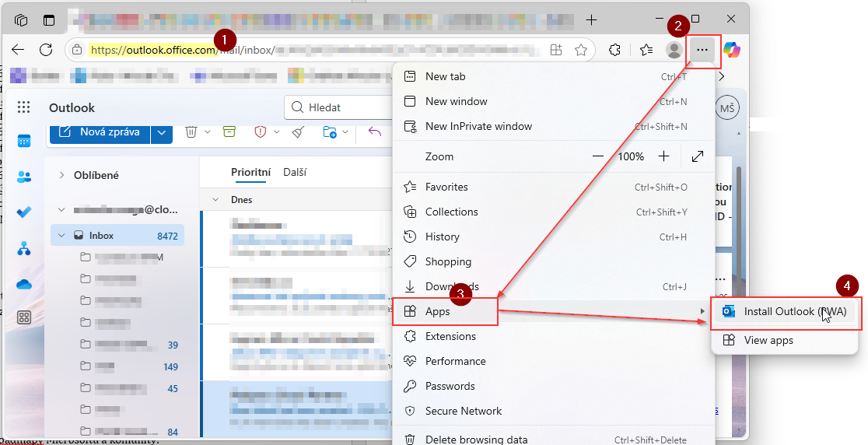Open Move to dropdown arrow
The image size is (868, 445).
[x=345, y=131]
